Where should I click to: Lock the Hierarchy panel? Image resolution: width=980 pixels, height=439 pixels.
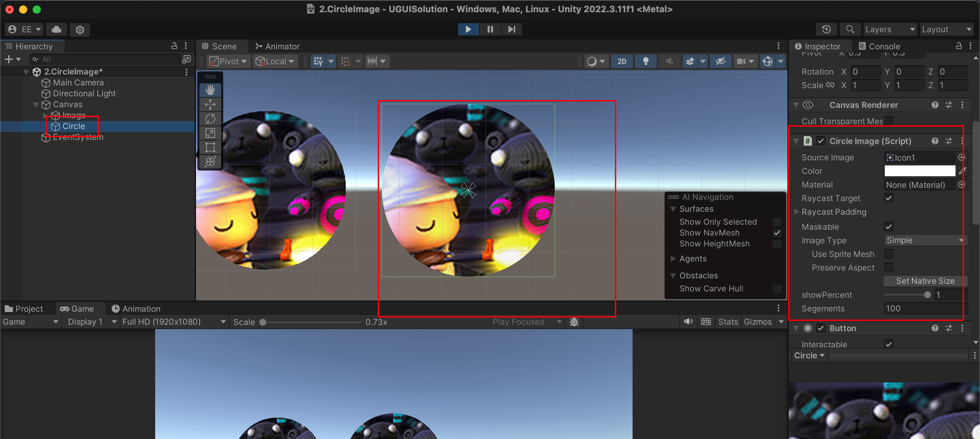pyautogui.click(x=174, y=46)
